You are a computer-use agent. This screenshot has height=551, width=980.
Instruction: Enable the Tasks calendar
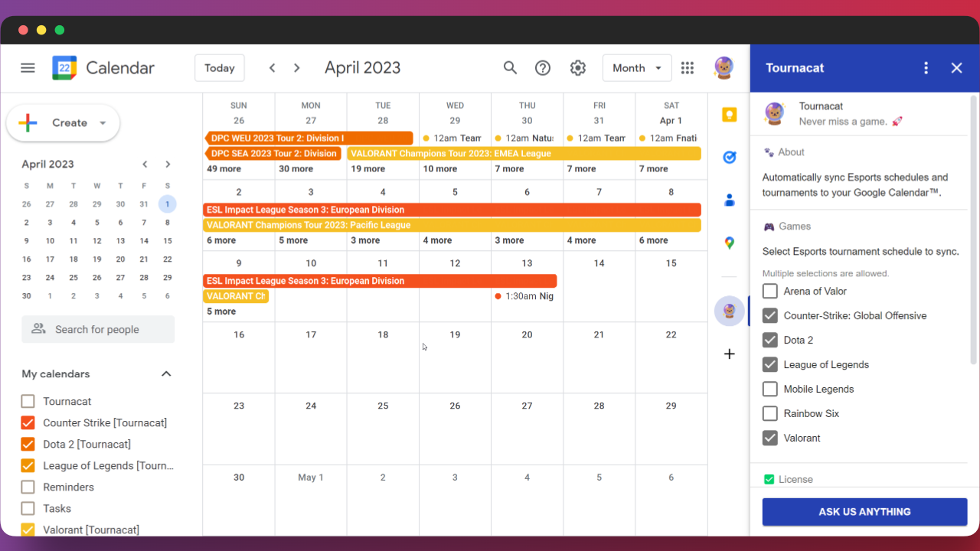pos(28,509)
